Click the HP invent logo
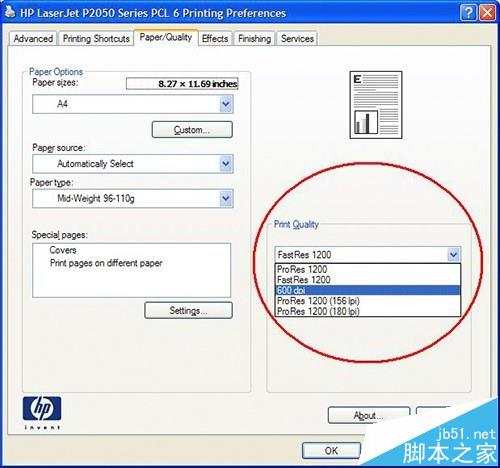 tap(42, 413)
